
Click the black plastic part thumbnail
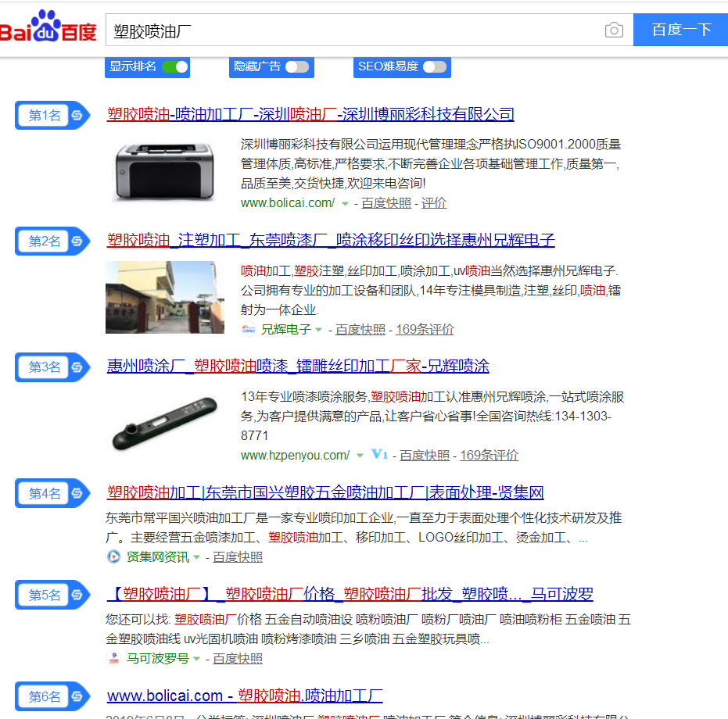[x=165, y=424]
